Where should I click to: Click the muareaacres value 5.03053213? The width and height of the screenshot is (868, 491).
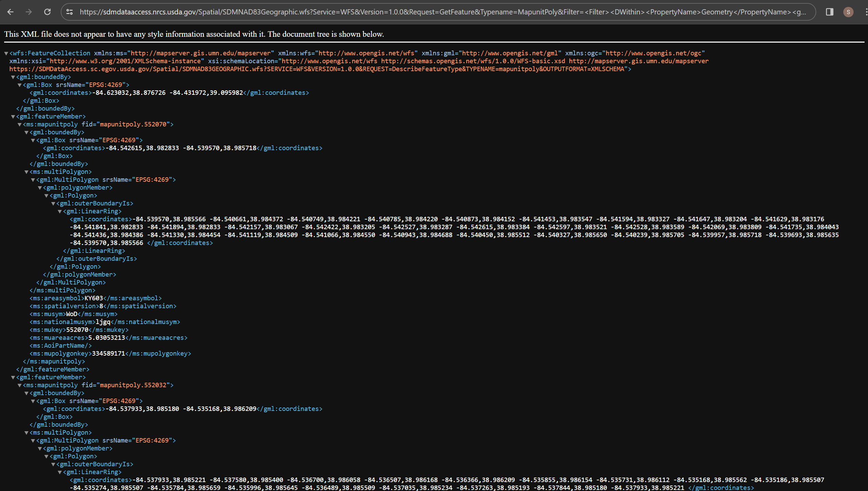tap(107, 338)
